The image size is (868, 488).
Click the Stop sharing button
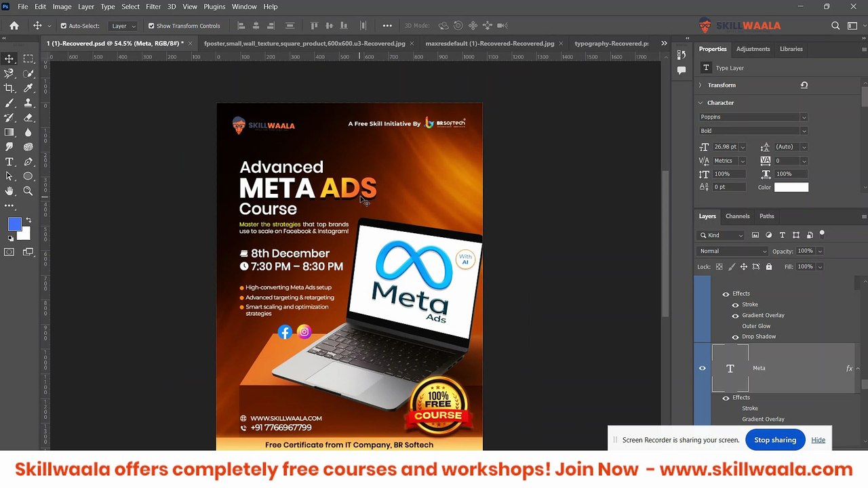(x=775, y=440)
